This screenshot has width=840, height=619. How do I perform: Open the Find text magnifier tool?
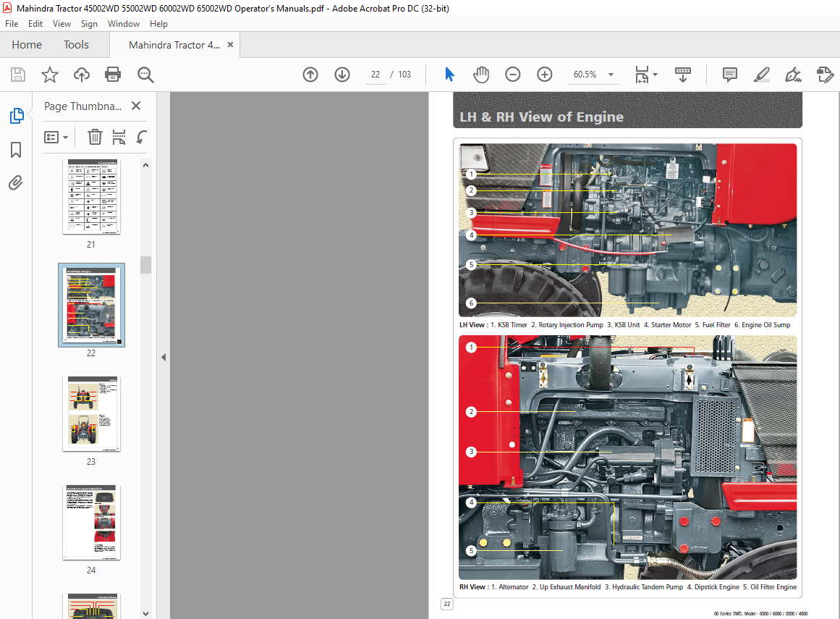(x=145, y=75)
